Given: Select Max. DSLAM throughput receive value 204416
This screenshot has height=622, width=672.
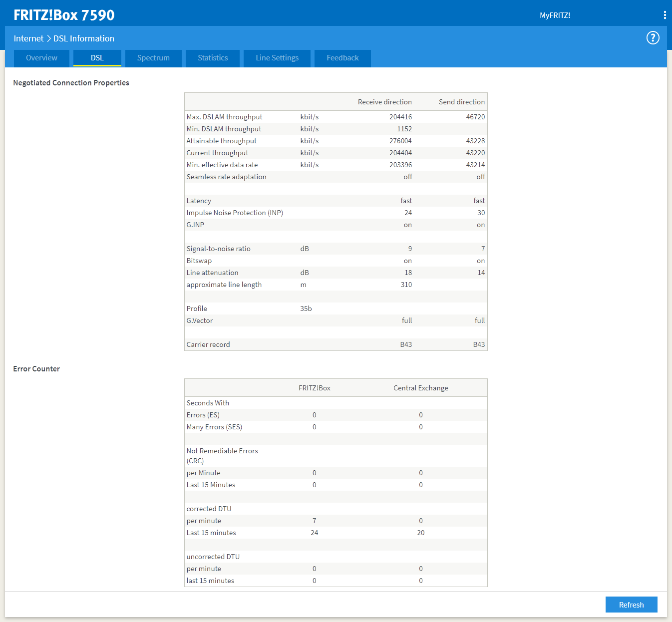Looking at the screenshot, I should [400, 117].
